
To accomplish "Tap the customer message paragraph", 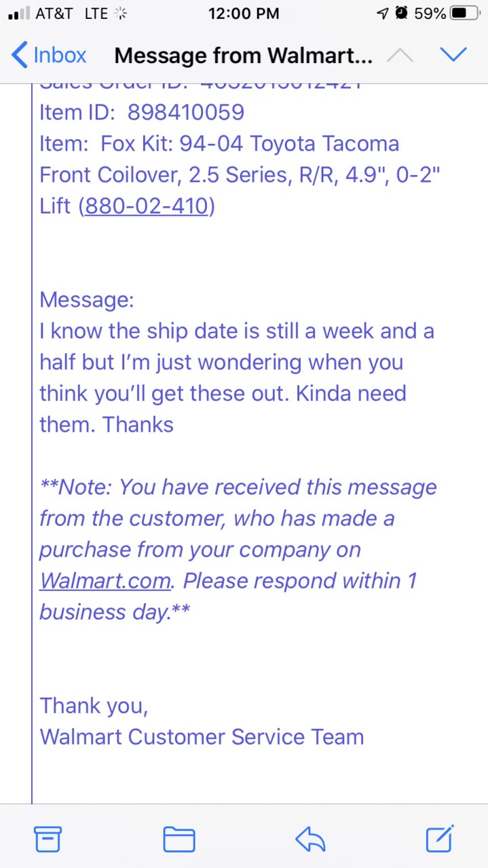I will tap(237, 378).
